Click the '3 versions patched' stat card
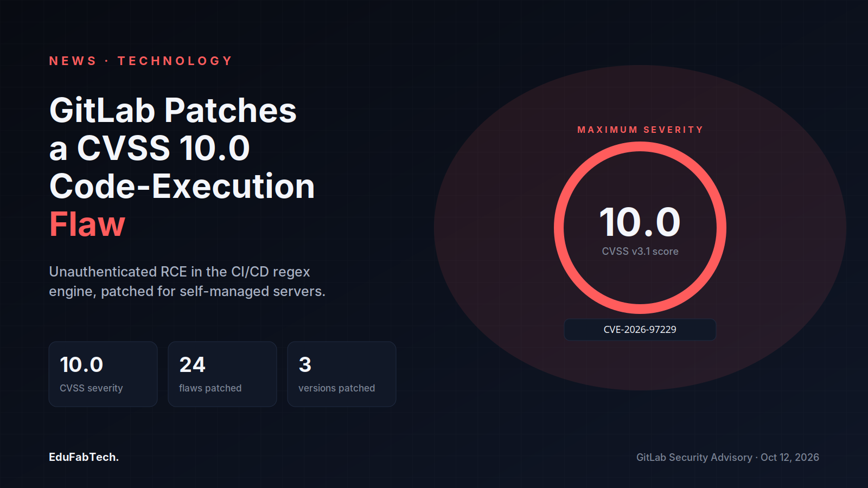Image resolution: width=868 pixels, height=488 pixels. pyautogui.click(x=342, y=374)
